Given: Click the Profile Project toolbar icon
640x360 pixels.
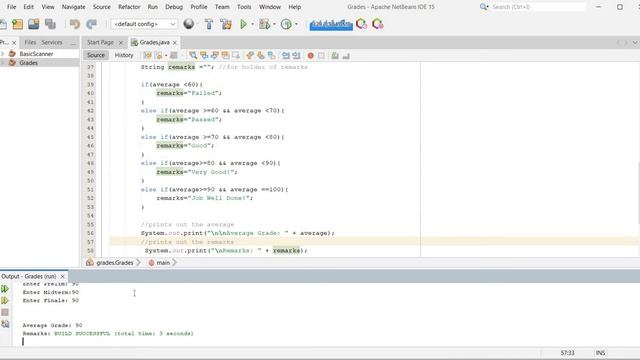Looking at the screenshot, I should (286, 24).
